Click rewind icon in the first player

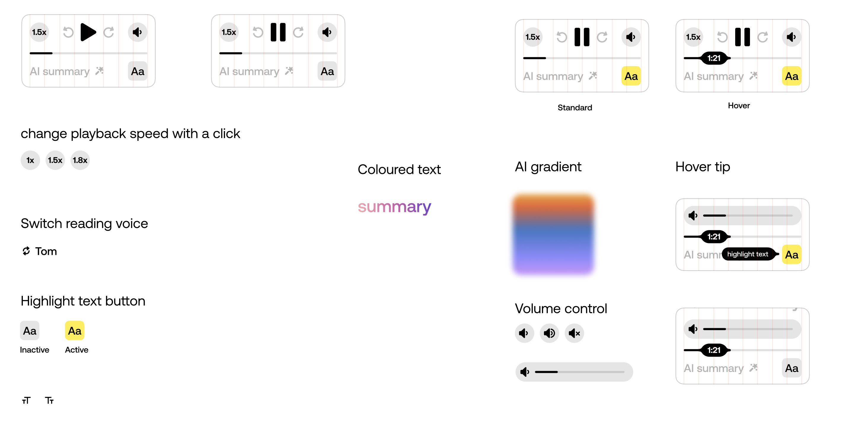tap(68, 32)
